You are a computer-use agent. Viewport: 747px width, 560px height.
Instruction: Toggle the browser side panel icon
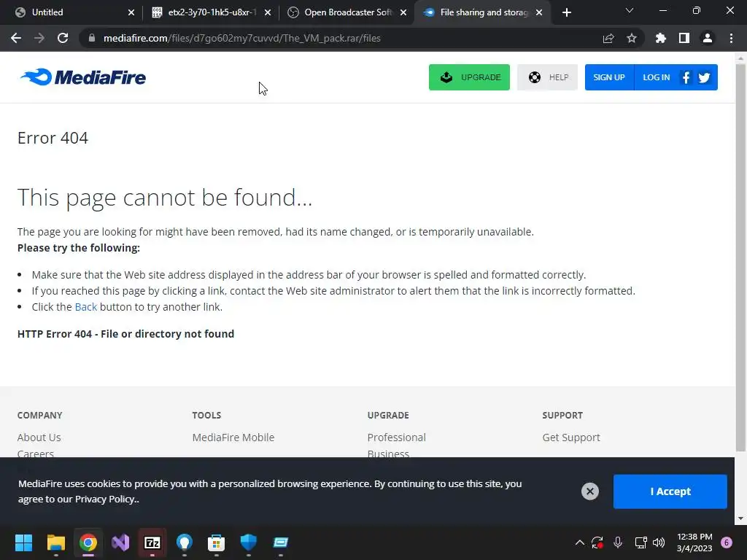[x=684, y=38]
